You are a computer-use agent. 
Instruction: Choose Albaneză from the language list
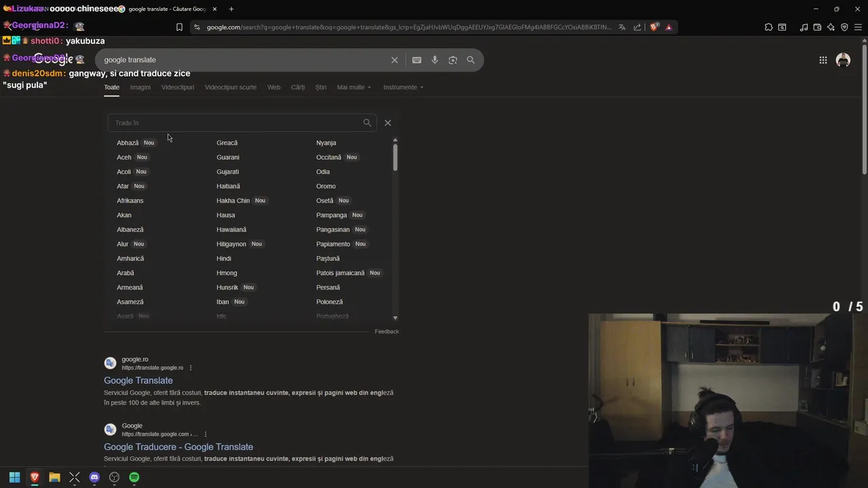[x=130, y=230]
